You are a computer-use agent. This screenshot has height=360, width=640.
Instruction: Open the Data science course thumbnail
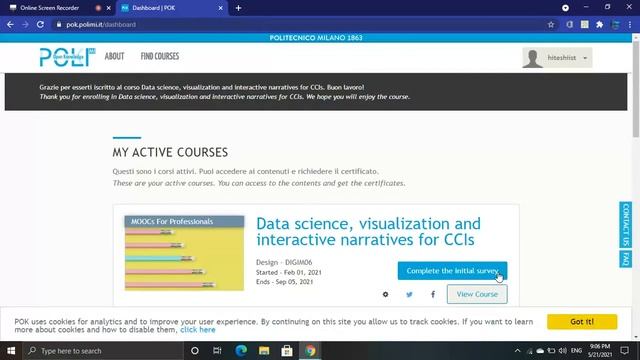pyautogui.click(x=184, y=253)
